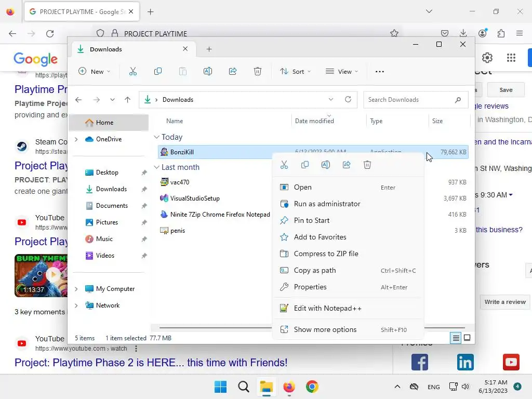532x399 pixels.
Task: Click Write a review button
Action: 505,302
